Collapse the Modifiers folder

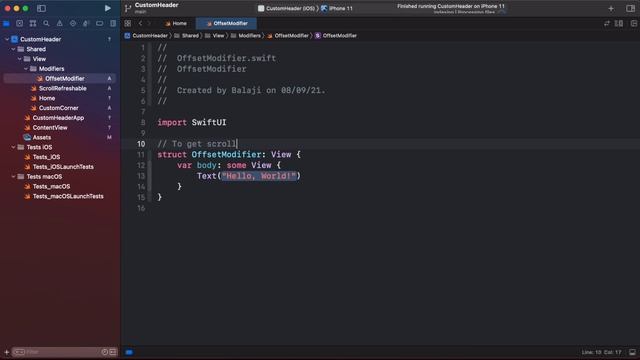pyautogui.click(x=26, y=69)
